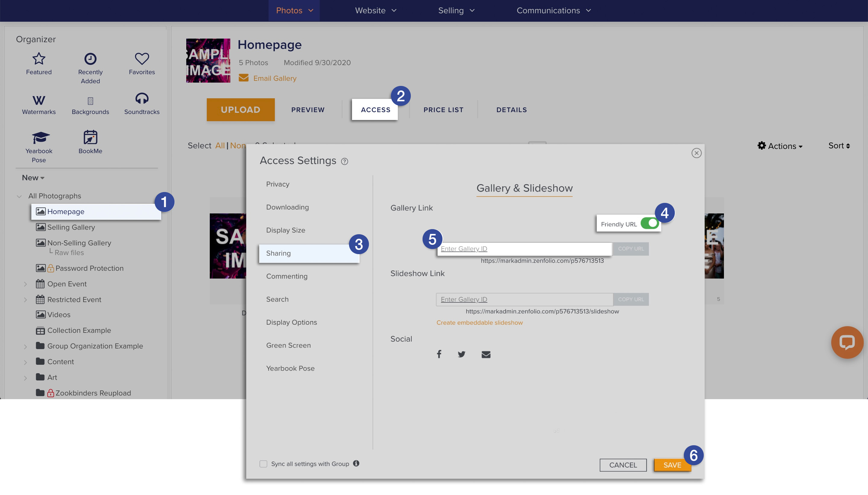Switch to the PREVIEW tab
The width and height of the screenshot is (868, 495).
coord(308,109)
